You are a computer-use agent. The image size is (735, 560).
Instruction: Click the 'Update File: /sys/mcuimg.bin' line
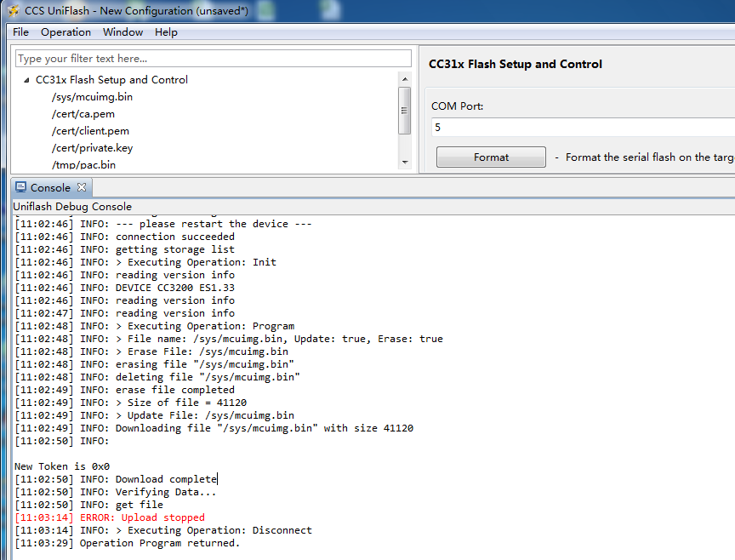coord(155,415)
